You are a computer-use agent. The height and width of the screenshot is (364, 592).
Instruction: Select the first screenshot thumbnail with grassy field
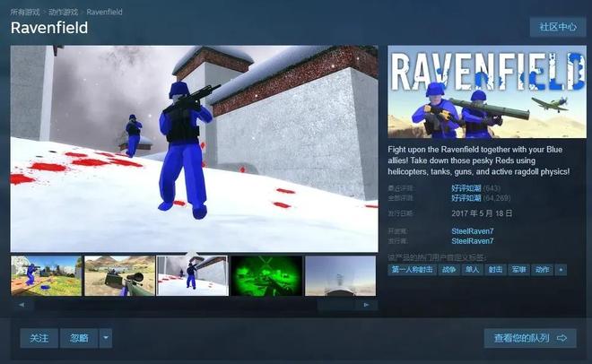pos(46,276)
